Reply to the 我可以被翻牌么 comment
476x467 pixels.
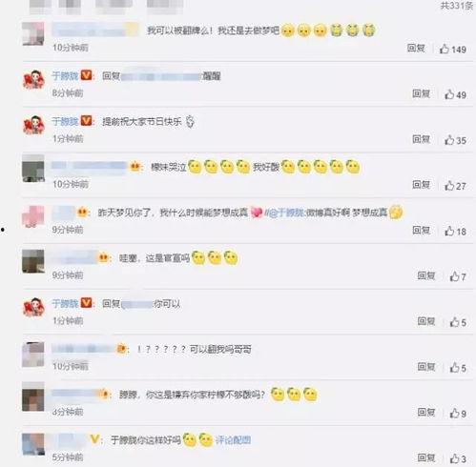tap(416, 48)
